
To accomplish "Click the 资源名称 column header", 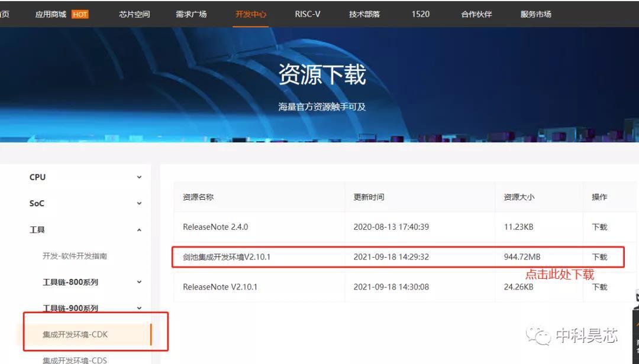I will coord(198,197).
